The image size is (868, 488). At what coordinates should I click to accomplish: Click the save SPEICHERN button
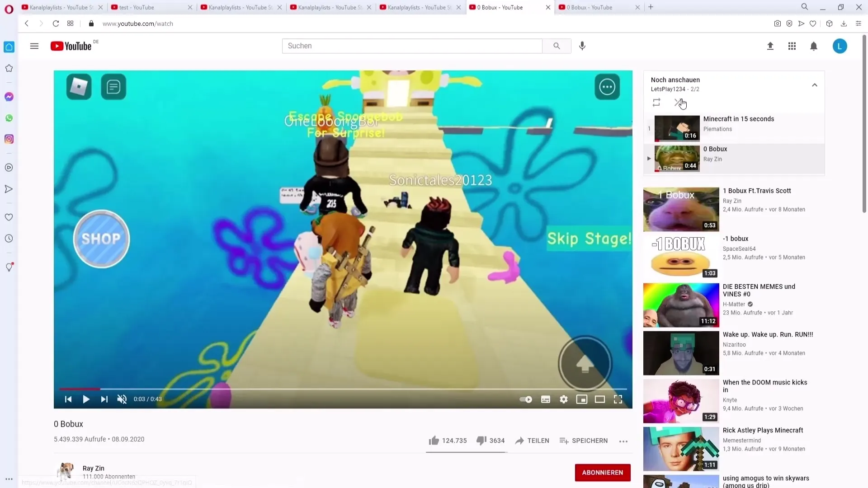pos(583,441)
